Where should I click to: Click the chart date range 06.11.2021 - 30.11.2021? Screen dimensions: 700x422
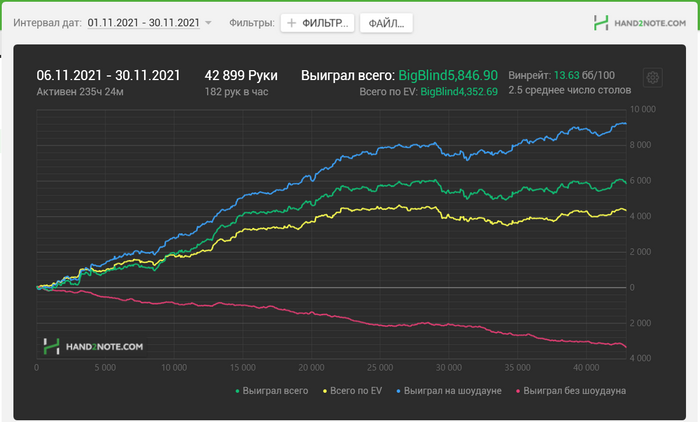108,75
